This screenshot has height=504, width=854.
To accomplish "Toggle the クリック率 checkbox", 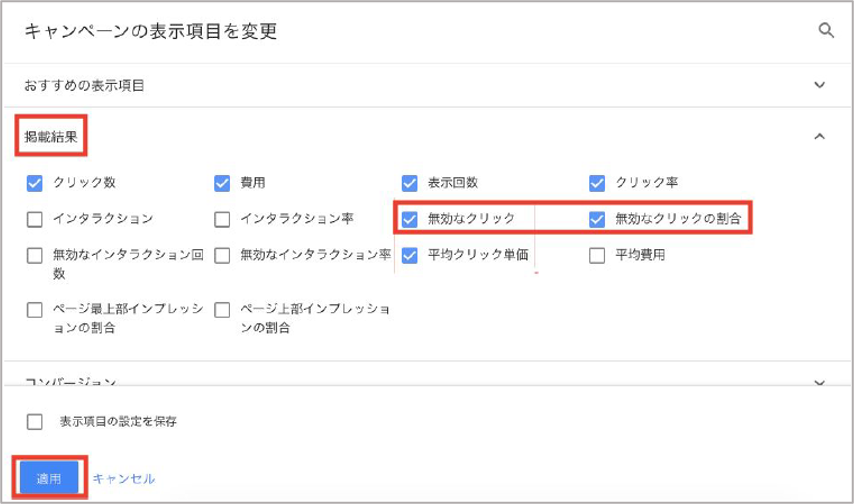I will pos(597,183).
